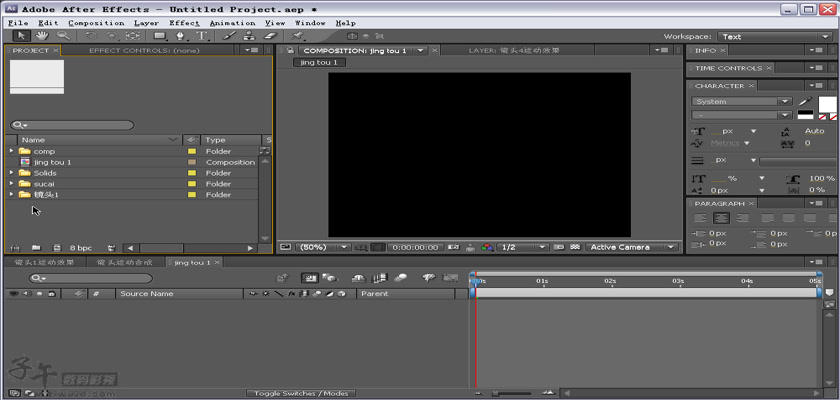Create a new composition from Project footer
Image resolution: width=840 pixels, height=400 pixels.
[57, 248]
